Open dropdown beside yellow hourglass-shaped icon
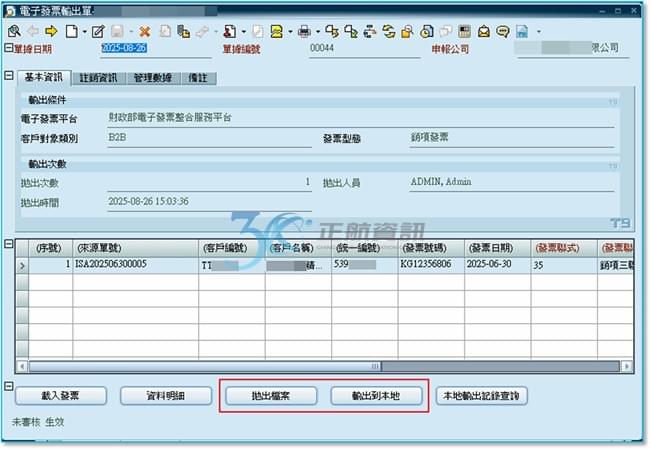The height and width of the screenshot is (449, 650). pyautogui.click(x=290, y=32)
